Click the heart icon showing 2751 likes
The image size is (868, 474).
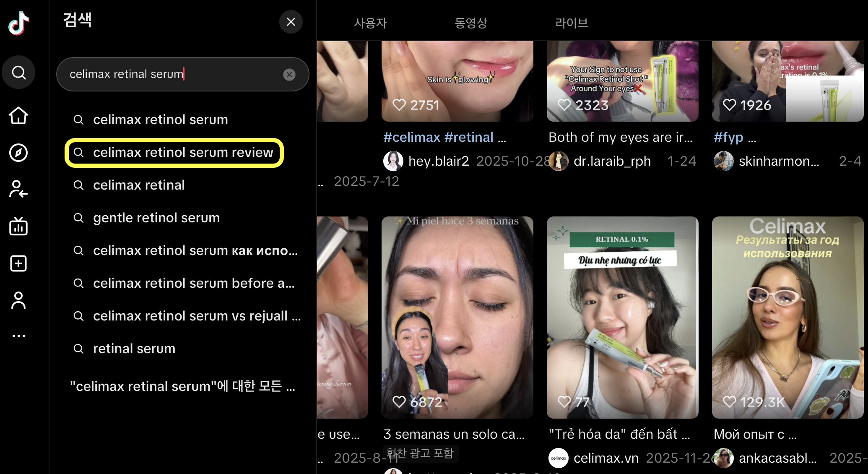[399, 104]
